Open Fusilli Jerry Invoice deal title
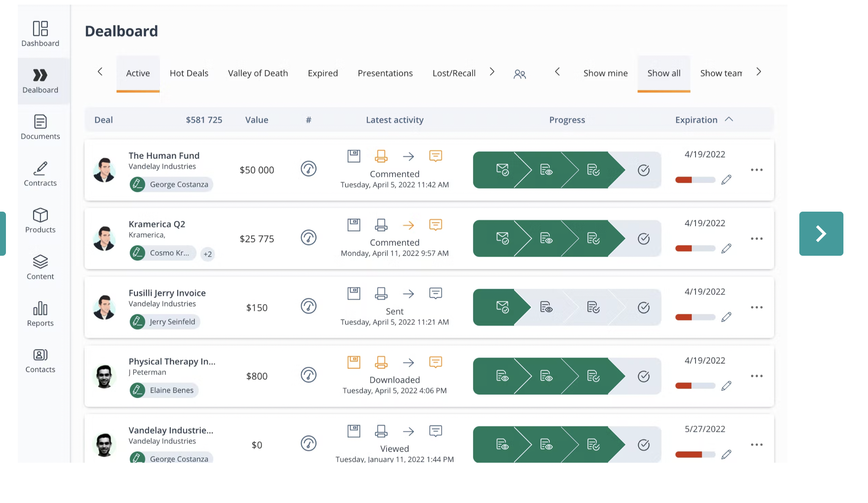The image size is (868, 503). [167, 293]
